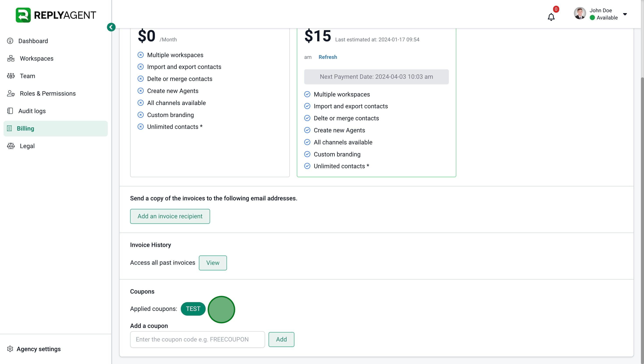This screenshot has height=364, width=644.
Task: Click the Workspaces sidebar icon
Action: point(11,58)
